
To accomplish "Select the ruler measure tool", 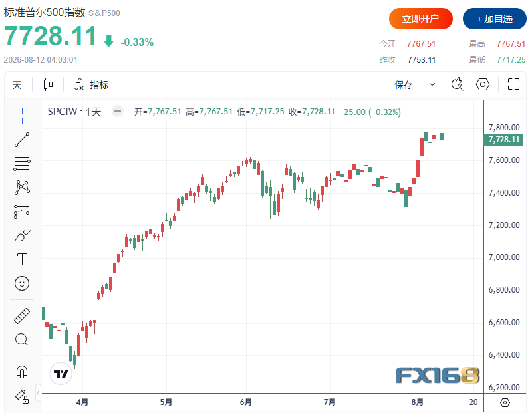I will tap(22, 316).
